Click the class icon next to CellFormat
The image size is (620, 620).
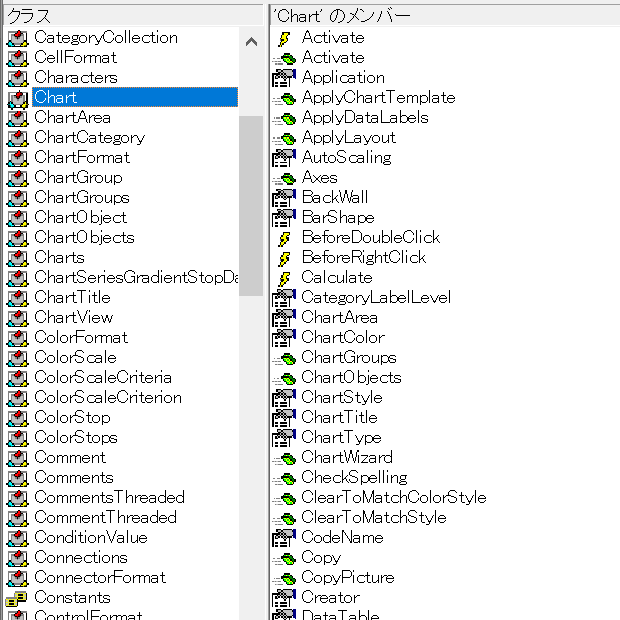pos(17,58)
